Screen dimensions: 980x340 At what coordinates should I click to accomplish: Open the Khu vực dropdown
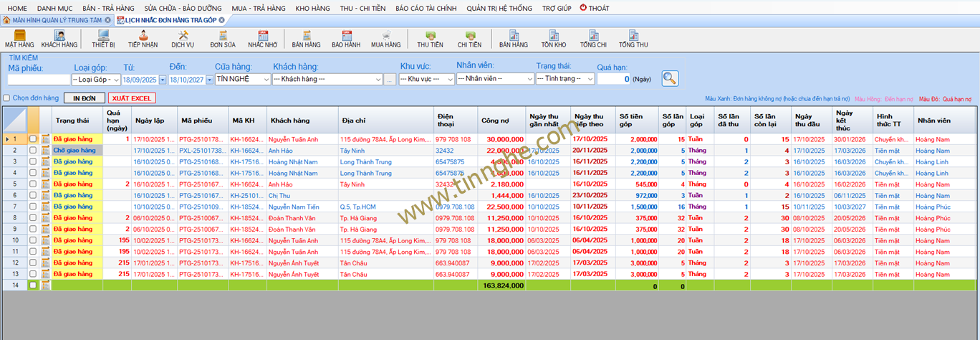pyautogui.click(x=426, y=79)
